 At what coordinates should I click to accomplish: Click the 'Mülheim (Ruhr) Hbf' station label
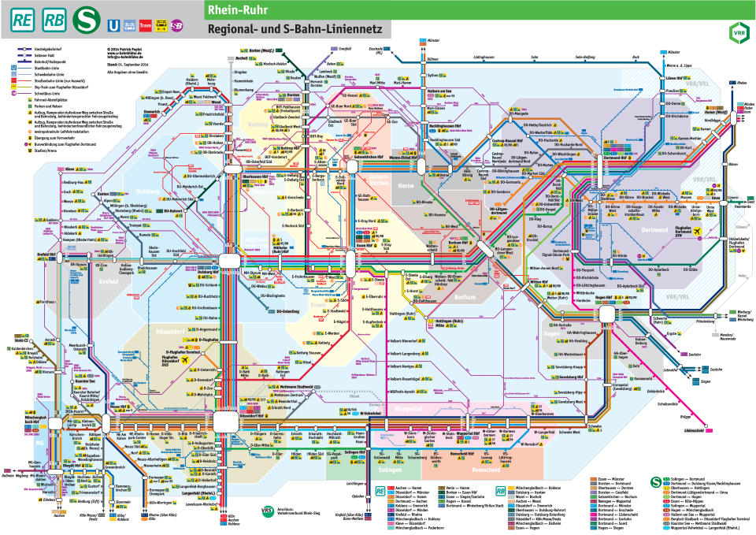pyautogui.click(x=280, y=250)
